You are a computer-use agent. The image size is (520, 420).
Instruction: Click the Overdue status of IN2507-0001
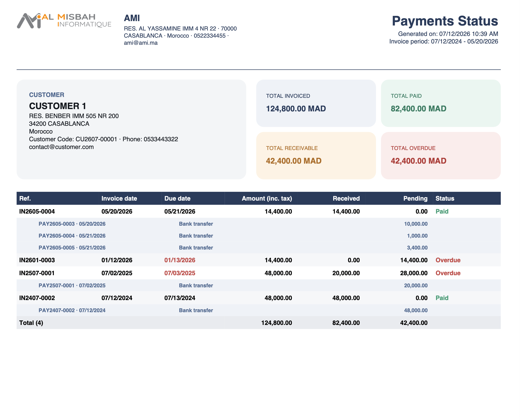pyautogui.click(x=448, y=273)
